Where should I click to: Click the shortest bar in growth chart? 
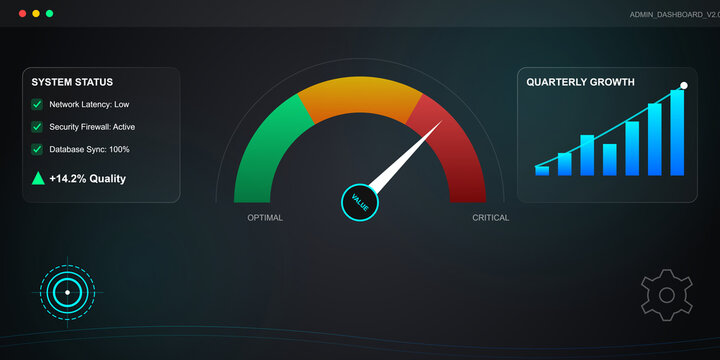click(x=542, y=171)
